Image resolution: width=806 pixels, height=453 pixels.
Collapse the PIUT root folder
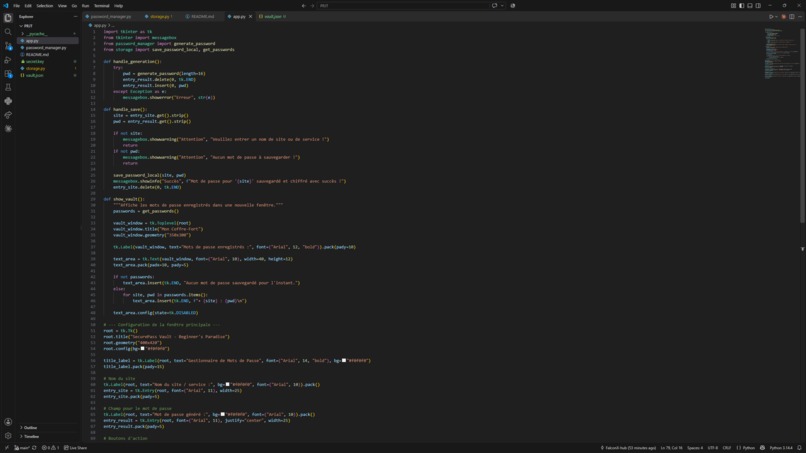pyautogui.click(x=27, y=26)
